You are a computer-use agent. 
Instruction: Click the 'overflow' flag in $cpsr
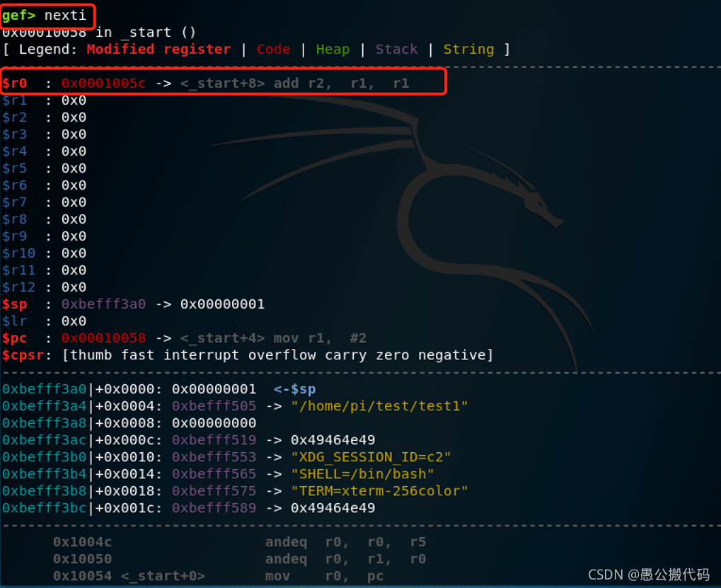click(282, 355)
